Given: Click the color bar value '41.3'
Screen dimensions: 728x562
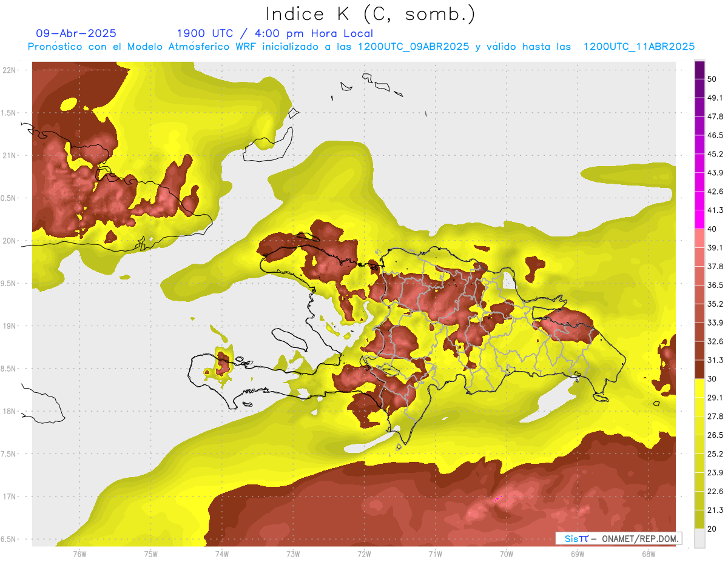Looking at the screenshot, I should [x=715, y=210].
